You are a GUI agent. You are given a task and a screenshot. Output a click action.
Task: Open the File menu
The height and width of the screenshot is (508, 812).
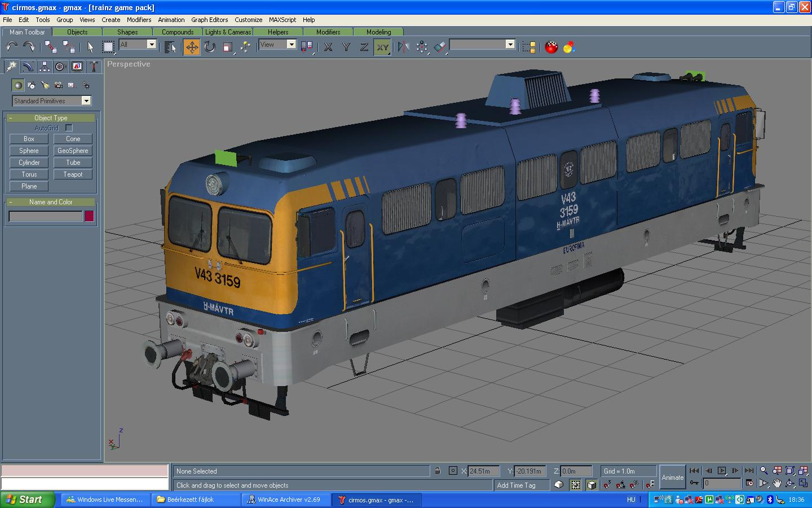click(7, 20)
